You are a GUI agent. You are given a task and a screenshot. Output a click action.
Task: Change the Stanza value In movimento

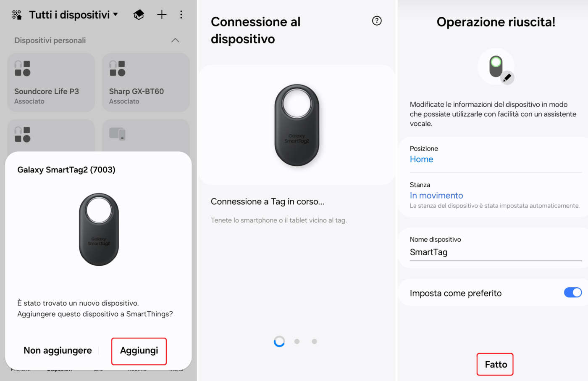pyautogui.click(x=436, y=196)
